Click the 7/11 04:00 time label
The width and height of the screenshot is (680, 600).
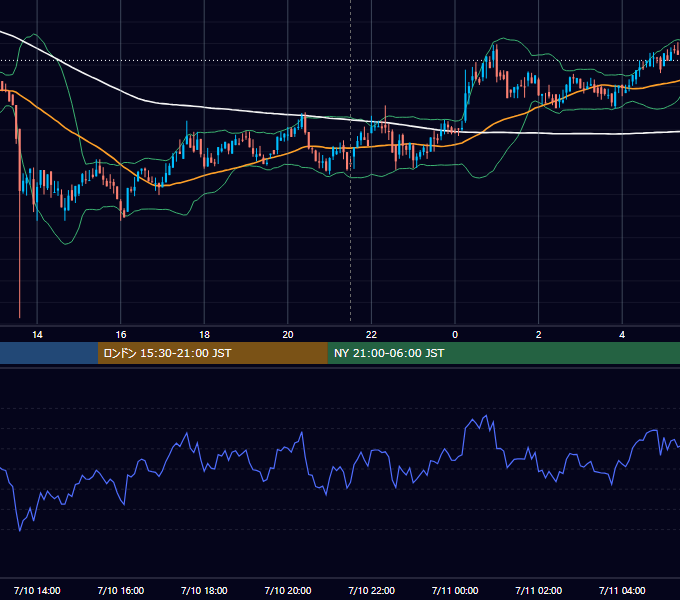pos(622,590)
